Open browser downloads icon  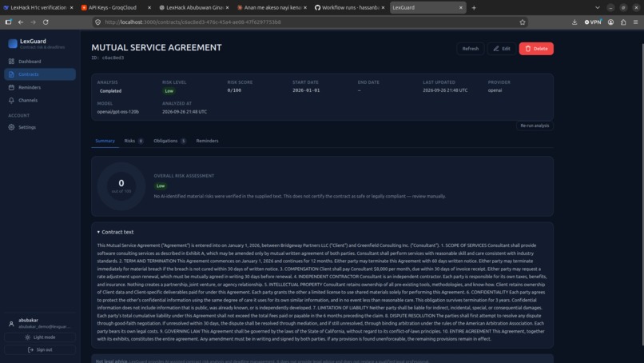574,22
